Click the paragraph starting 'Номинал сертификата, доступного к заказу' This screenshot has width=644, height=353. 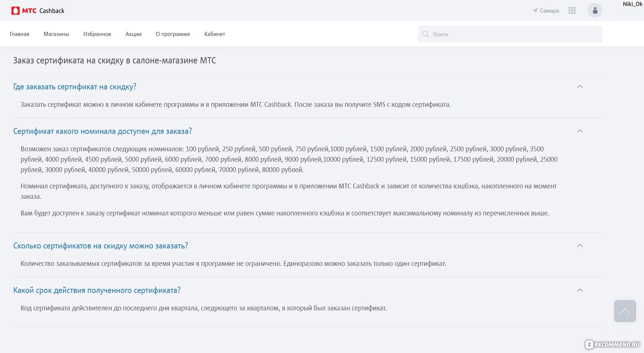(289, 191)
